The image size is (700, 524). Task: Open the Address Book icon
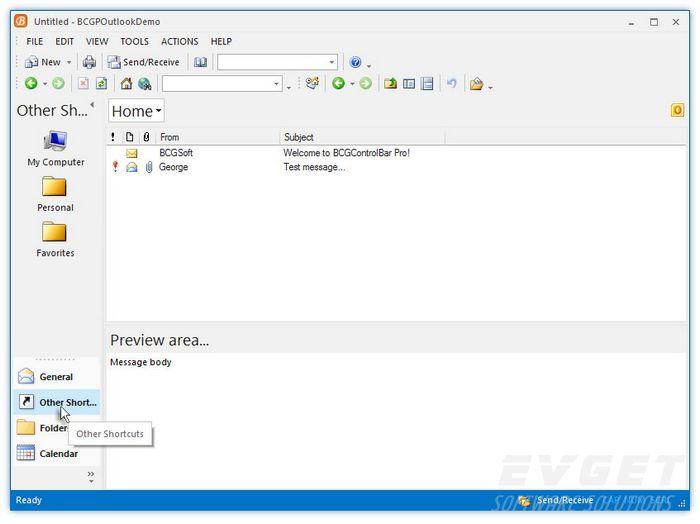pyautogui.click(x=200, y=62)
